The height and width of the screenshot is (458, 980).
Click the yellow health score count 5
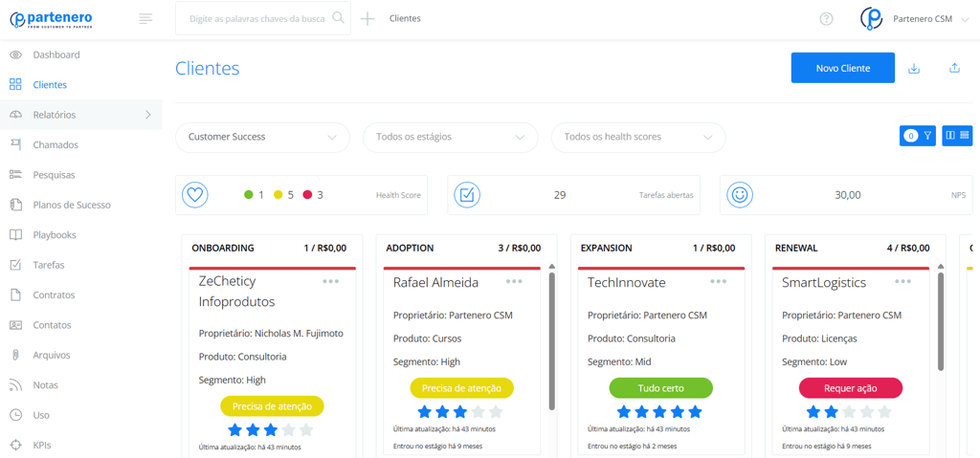click(x=291, y=195)
